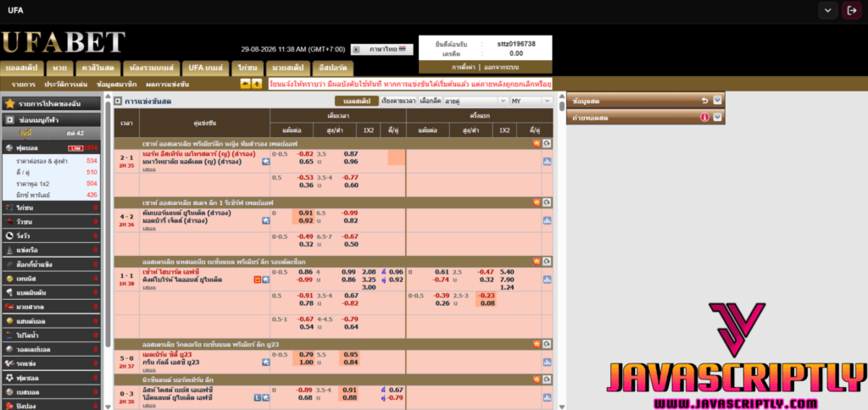Open the รายการ submenu link
Viewport: 868px width, 410px height.
click(23, 85)
